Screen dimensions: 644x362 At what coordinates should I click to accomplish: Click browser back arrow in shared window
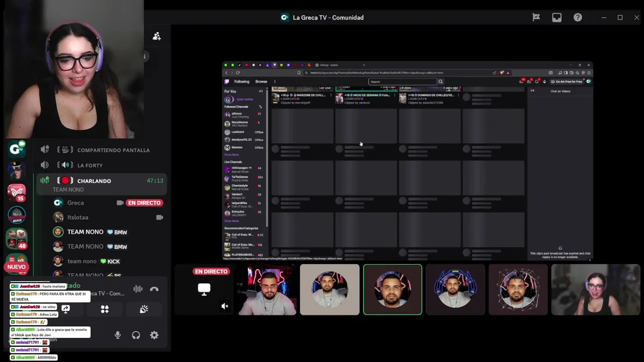[226, 73]
